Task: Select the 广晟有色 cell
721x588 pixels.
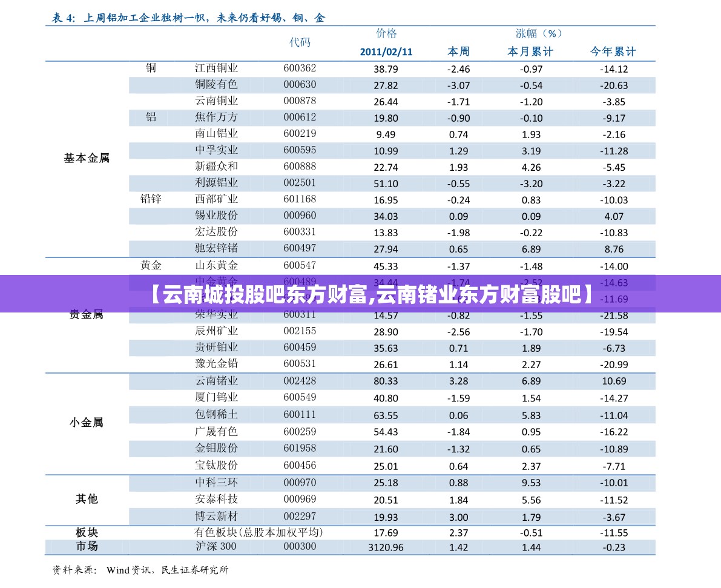Action: click(216, 432)
